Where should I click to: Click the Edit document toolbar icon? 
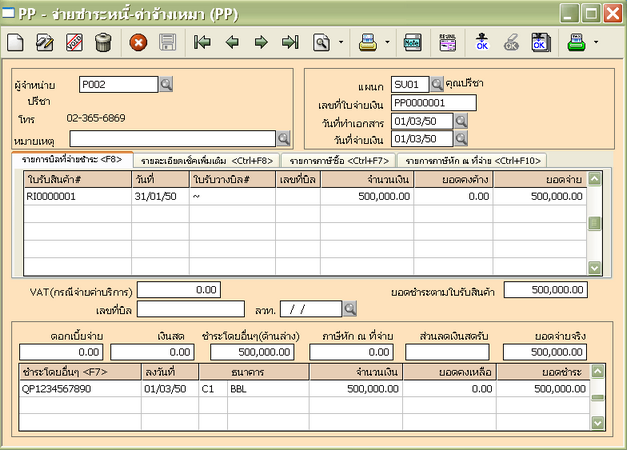(x=44, y=43)
